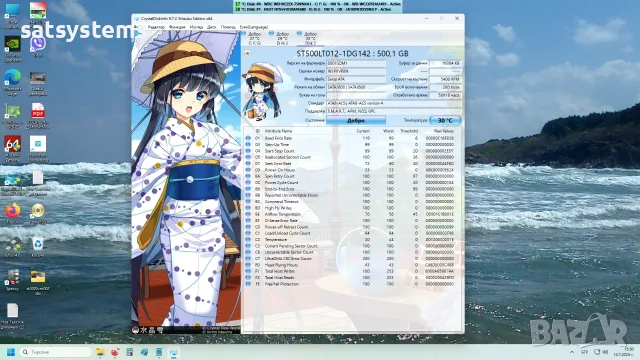The height and width of the screenshot is (360, 640).
Task: Click the chibi character thumbnail image
Action: point(262,91)
